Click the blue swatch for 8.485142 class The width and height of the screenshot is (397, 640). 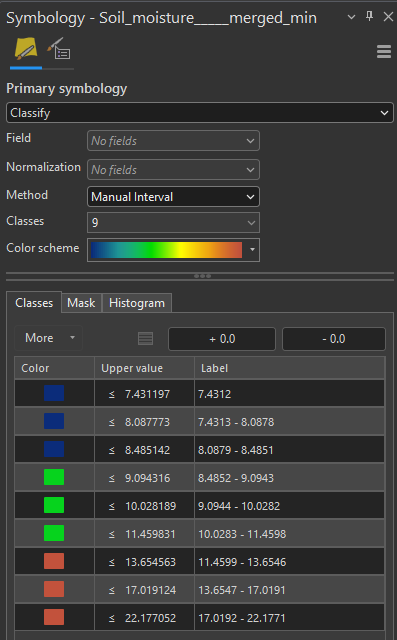click(x=54, y=449)
